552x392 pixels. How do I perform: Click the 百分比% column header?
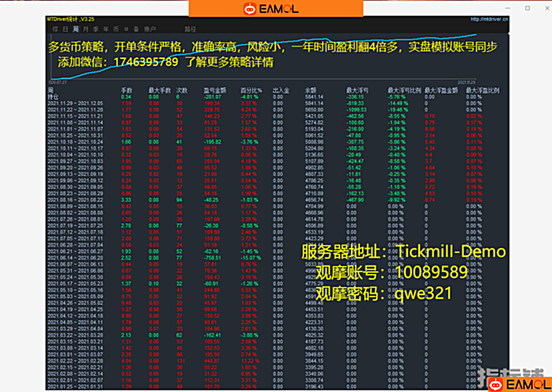pyautogui.click(x=252, y=90)
